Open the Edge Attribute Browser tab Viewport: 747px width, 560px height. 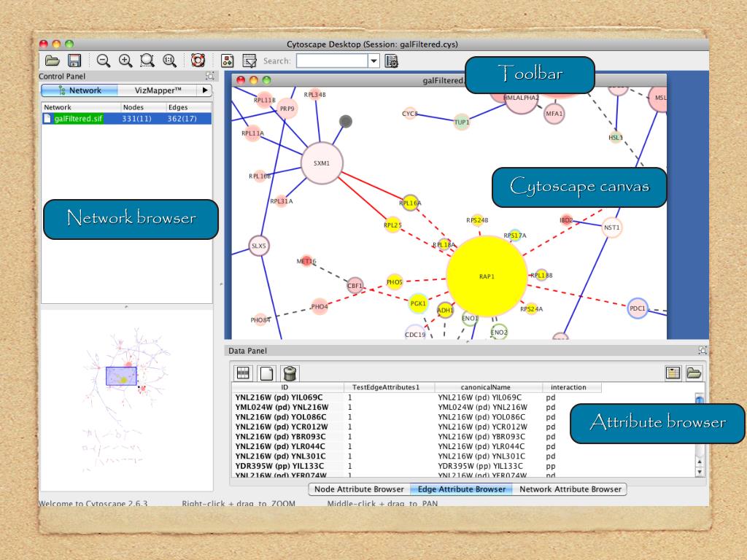coord(461,489)
